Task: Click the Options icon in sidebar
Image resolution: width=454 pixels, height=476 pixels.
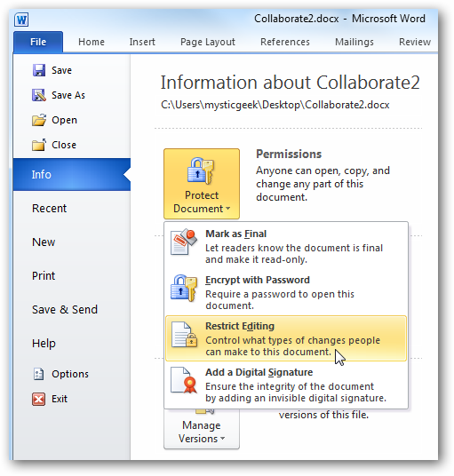Action: click(x=38, y=374)
